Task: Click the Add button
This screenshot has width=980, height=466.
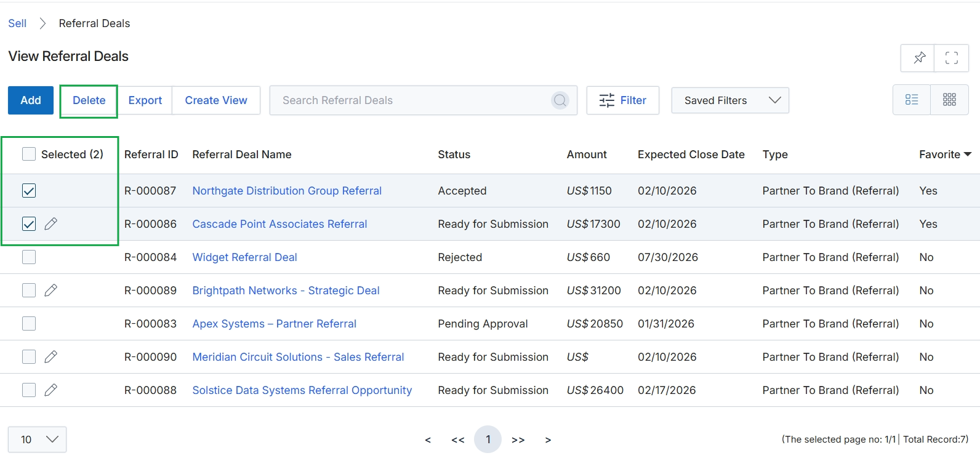Action: (31, 100)
